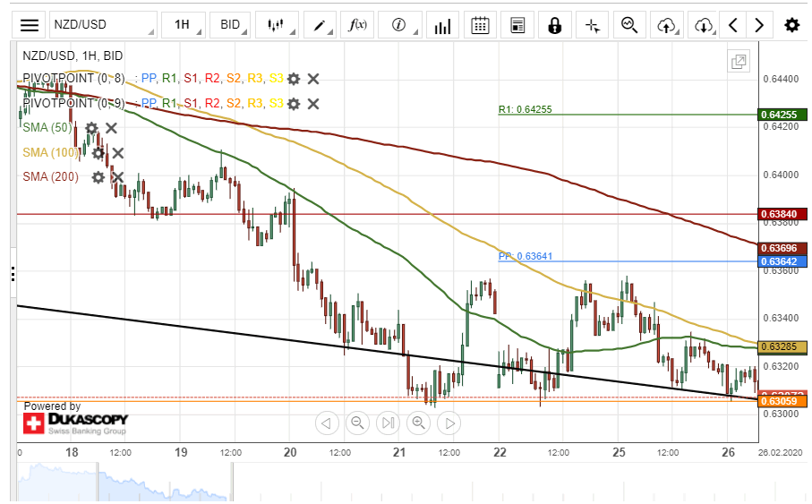Screen dimensions: 812x504
Task: Grab the left panel resize handle dots
Action: tap(13, 274)
